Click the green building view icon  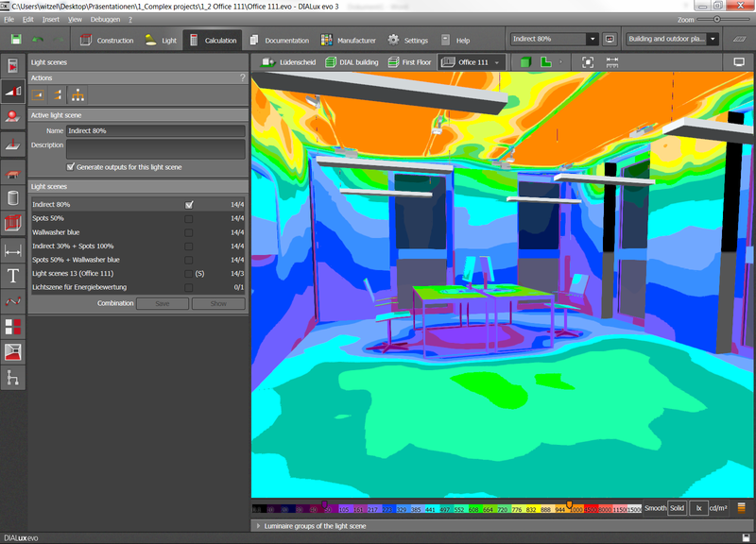pyautogui.click(x=525, y=61)
